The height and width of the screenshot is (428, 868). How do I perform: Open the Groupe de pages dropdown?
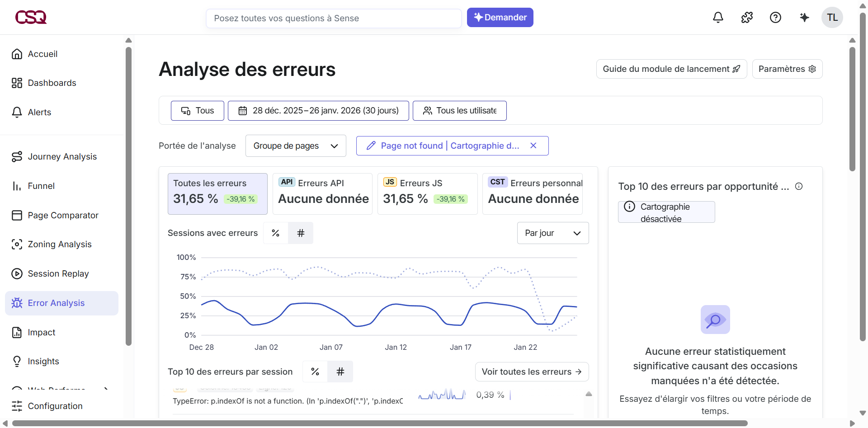point(295,146)
